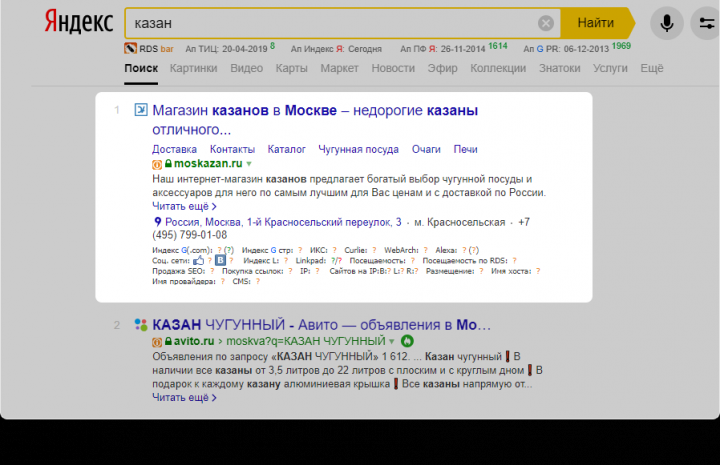Open the Услуги tab
This screenshot has height=465, width=720.
[610, 68]
